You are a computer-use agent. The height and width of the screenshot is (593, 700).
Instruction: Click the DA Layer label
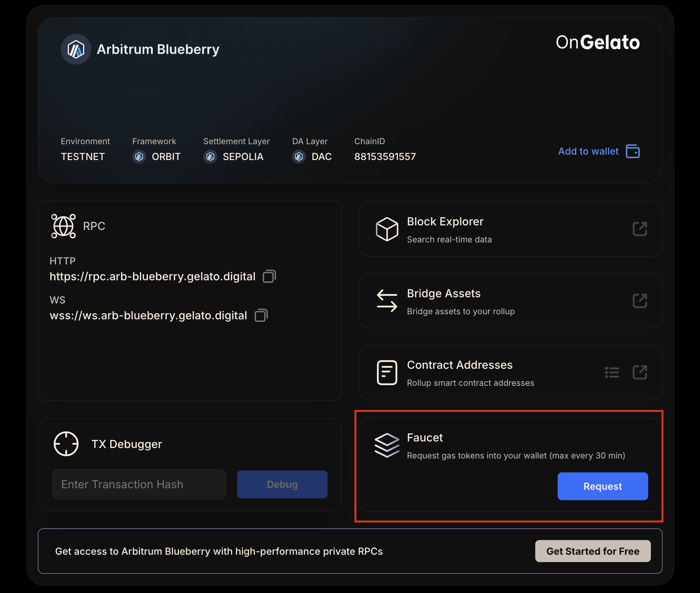310,141
